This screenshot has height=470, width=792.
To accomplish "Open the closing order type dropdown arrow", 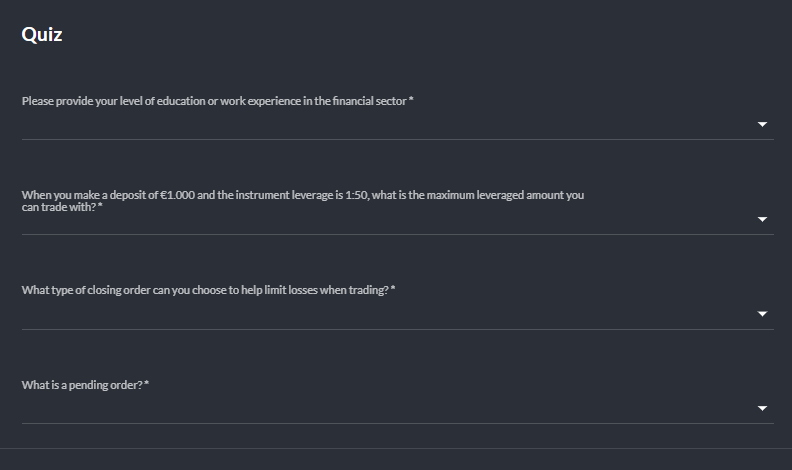I will [762, 314].
